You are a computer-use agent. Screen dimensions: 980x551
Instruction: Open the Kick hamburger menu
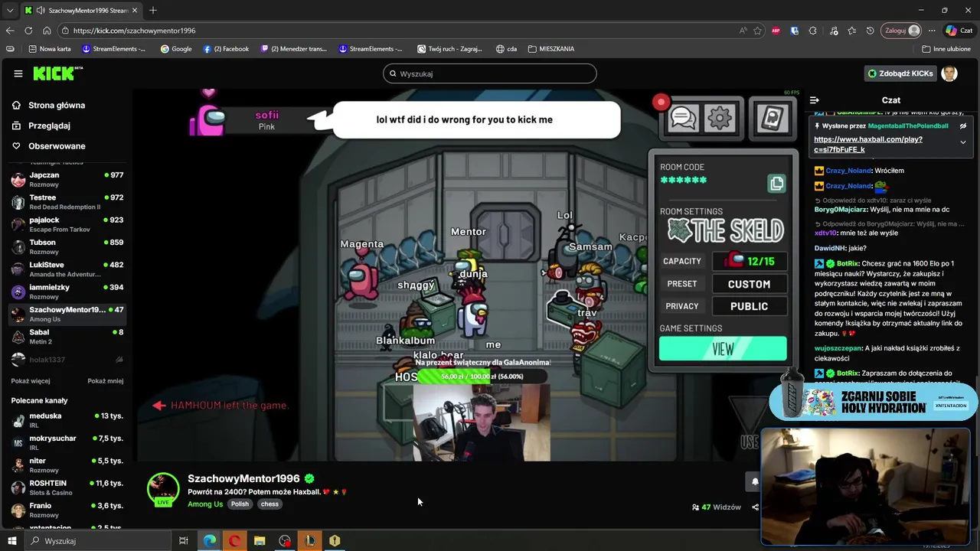tap(18, 73)
